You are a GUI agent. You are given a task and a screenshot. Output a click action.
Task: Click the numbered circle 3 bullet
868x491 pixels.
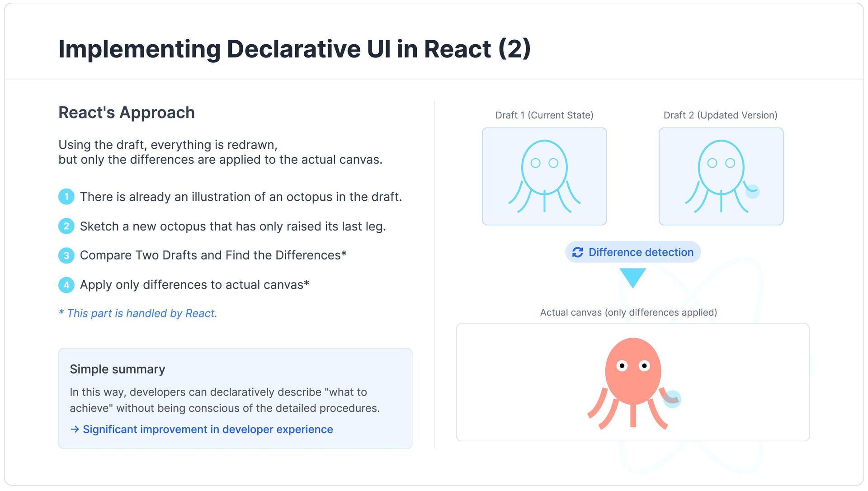[66, 255]
